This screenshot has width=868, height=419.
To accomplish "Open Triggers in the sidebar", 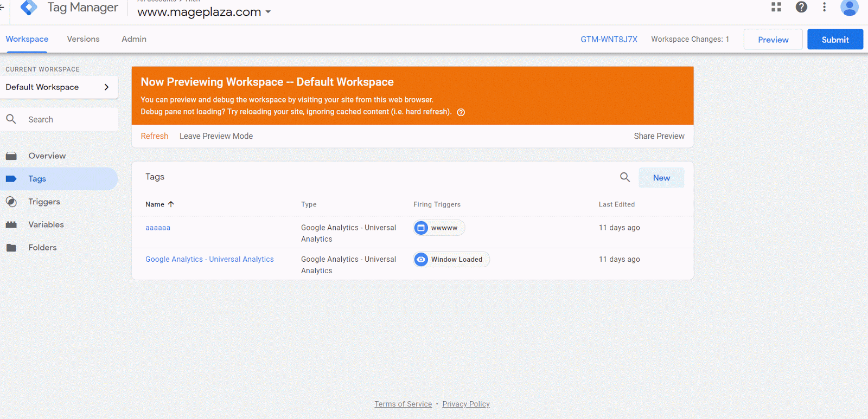I will pyautogui.click(x=44, y=202).
